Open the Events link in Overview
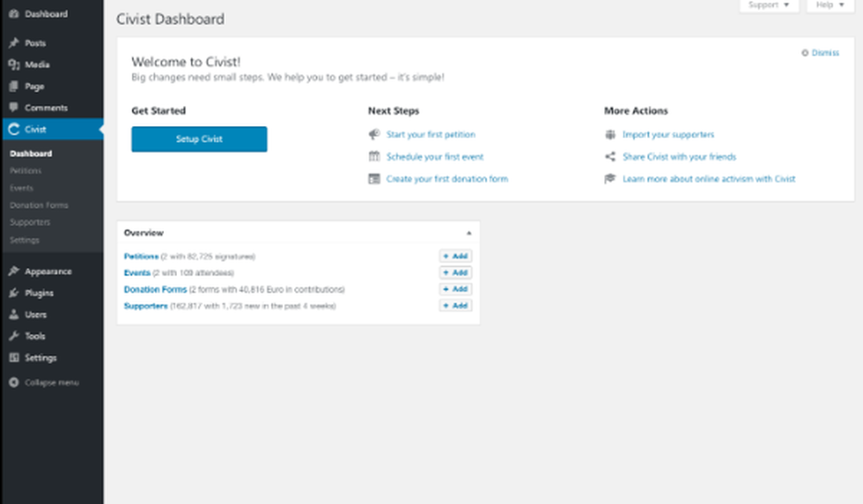The image size is (863, 504). click(x=137, y=273)
